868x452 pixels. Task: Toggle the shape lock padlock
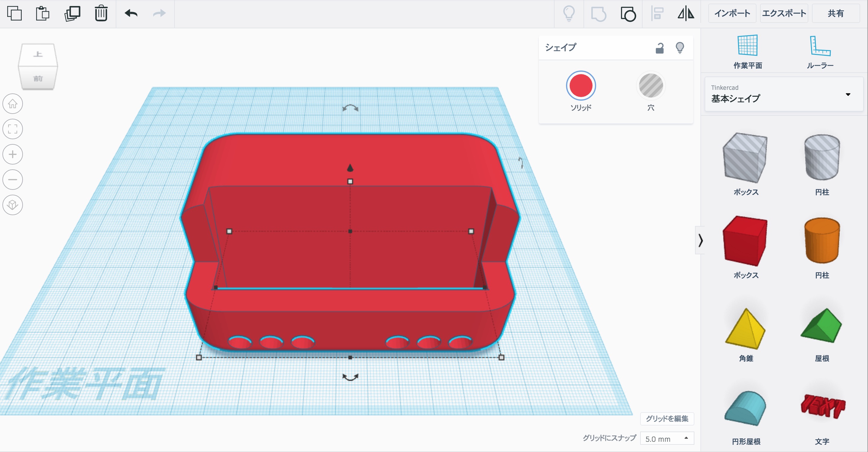pos(659,48)
